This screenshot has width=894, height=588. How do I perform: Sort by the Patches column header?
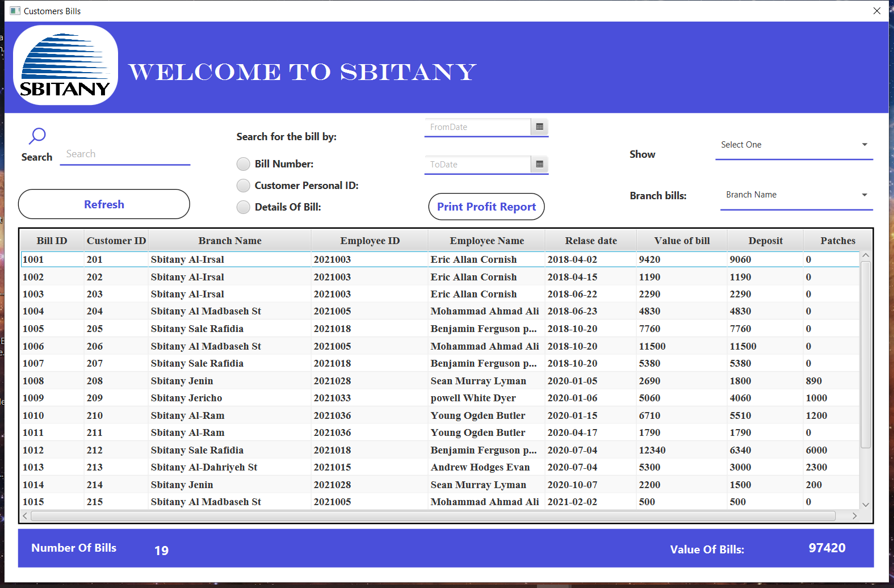point(838,241)
